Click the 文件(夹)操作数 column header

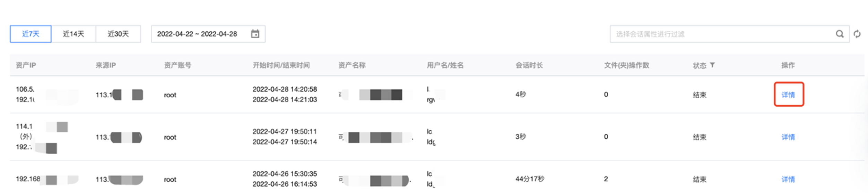pyautogui.click(x=627, y=65)
